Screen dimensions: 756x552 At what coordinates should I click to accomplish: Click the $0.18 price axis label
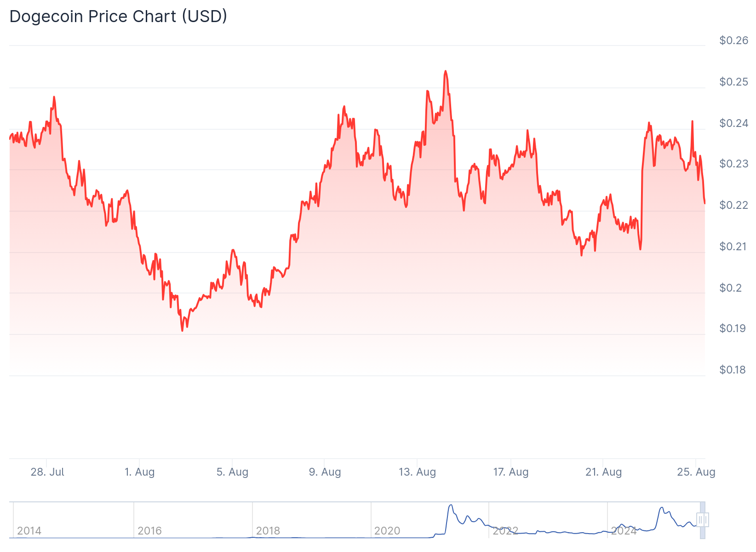[732, 370]
